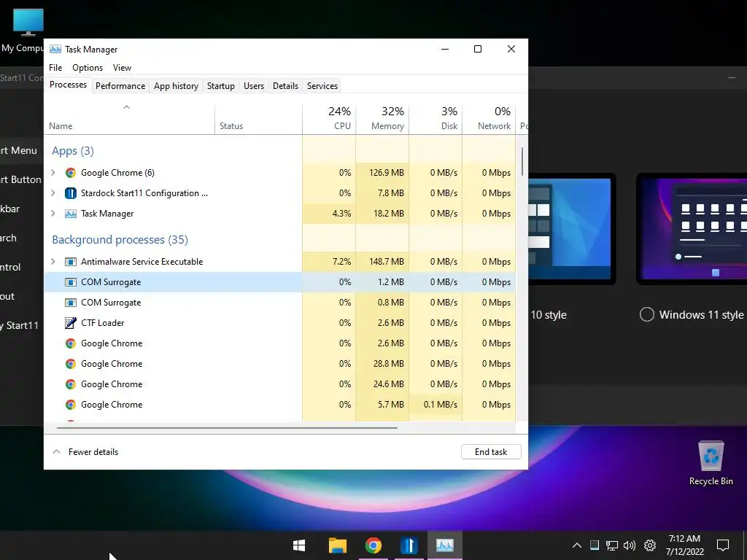Switch to Start11 via its taskbar icon
This screenshot has height=560, width=747.
[x=409, y=545]
